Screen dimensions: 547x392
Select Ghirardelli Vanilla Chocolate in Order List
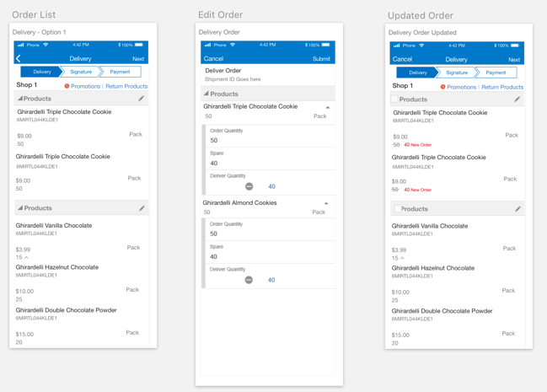coord(54,225)
